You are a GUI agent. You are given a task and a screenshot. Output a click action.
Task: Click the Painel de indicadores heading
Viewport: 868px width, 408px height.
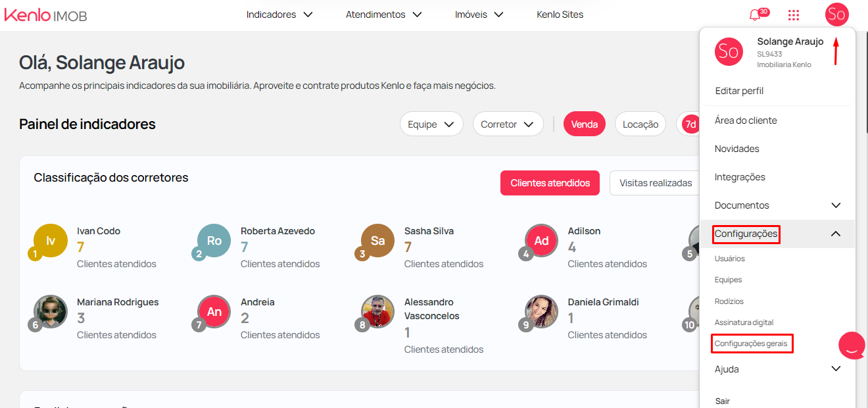coord(87,124)
